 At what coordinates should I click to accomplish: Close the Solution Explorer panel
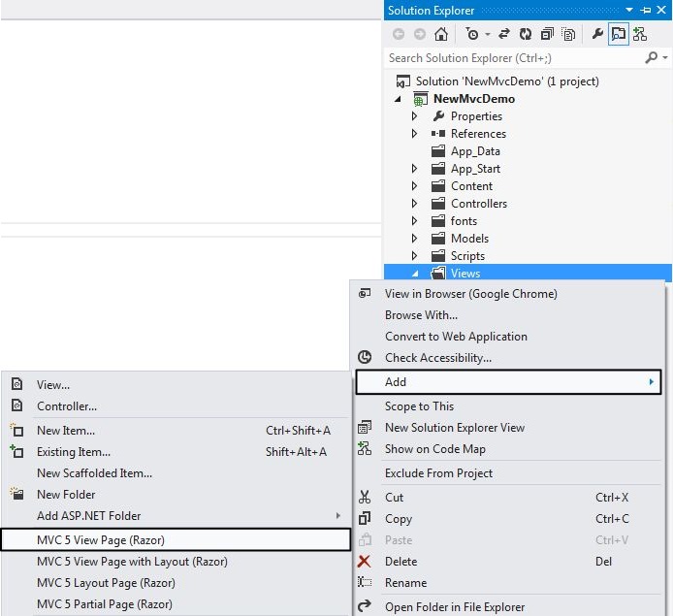661,10
